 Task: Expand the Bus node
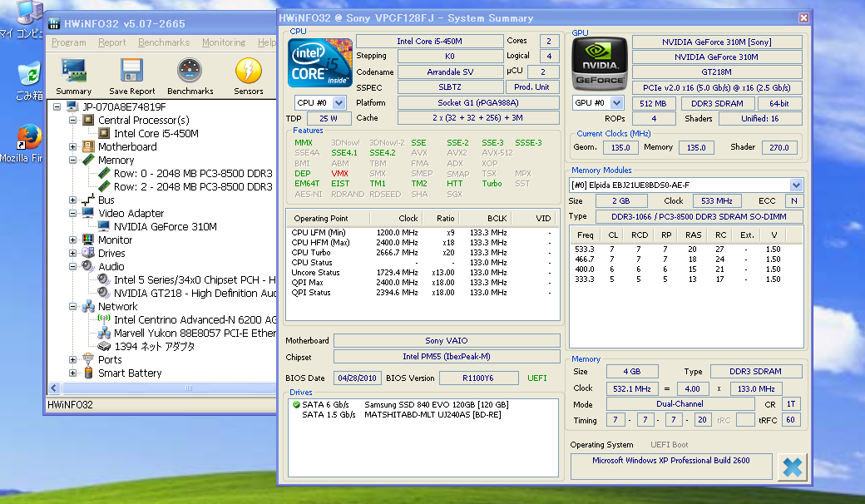click(72, 200)
